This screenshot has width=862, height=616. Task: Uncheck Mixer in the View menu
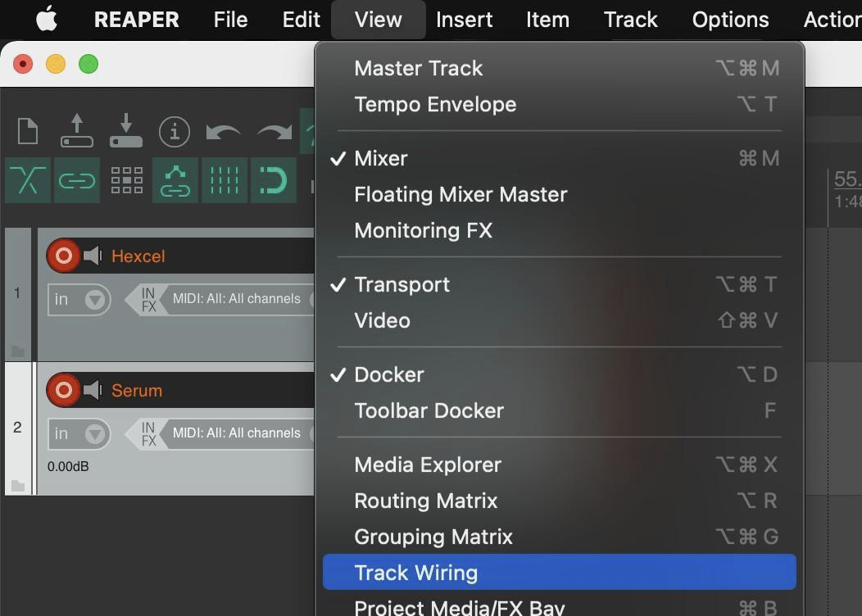click(560, 158)
